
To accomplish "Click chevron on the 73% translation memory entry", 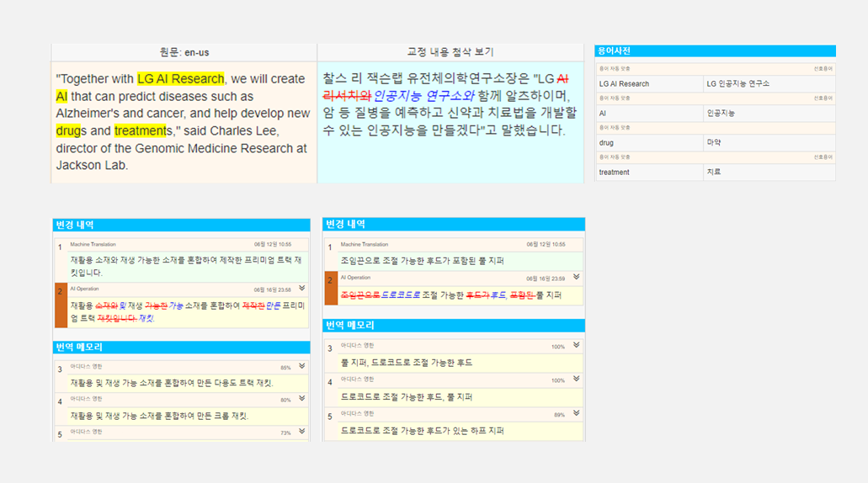I will (301, 431).
